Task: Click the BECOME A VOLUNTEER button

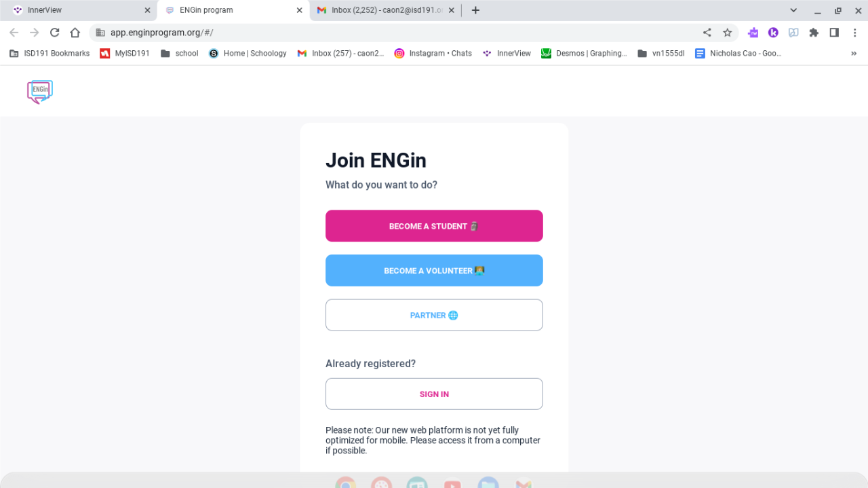Action: click(434, 270)
